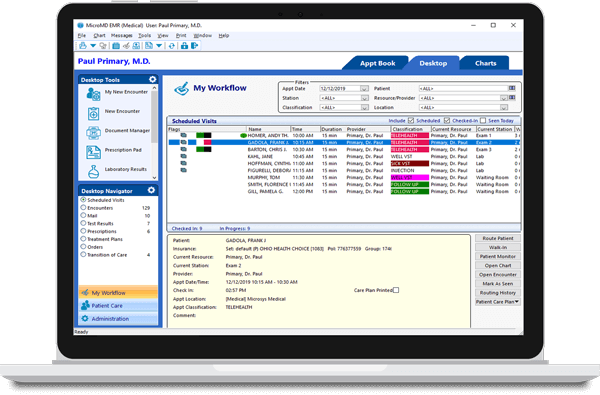Select the Encounters radio button
Image resolution: width=600 pixels, height=395 pixels.
[83, 207]
